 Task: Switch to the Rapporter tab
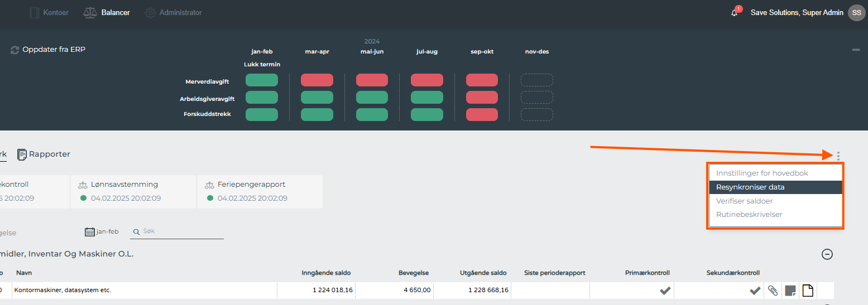(44, 154)
